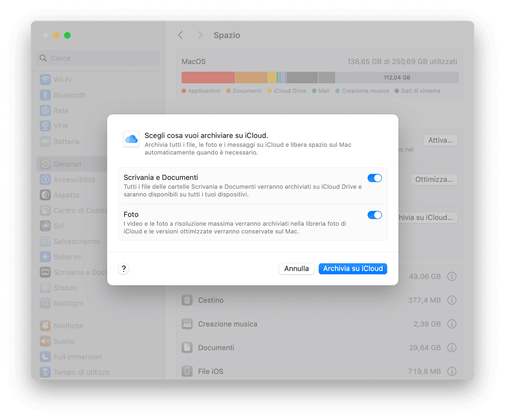505x420 pixels.
Task: Click the 112,04 GB free space bar
Action: [397, 78]
